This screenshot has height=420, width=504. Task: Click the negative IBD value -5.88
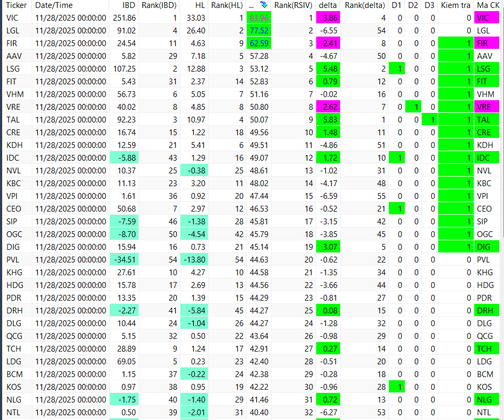tap(124, 158)
